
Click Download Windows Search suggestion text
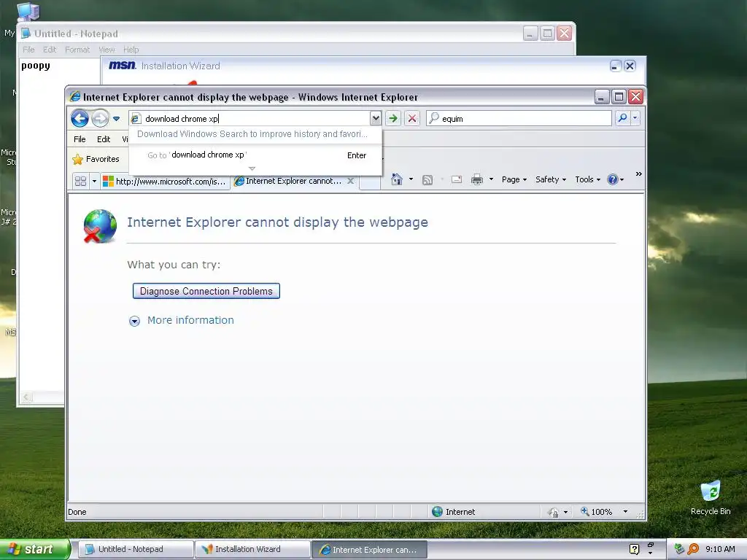pos(252,134)
